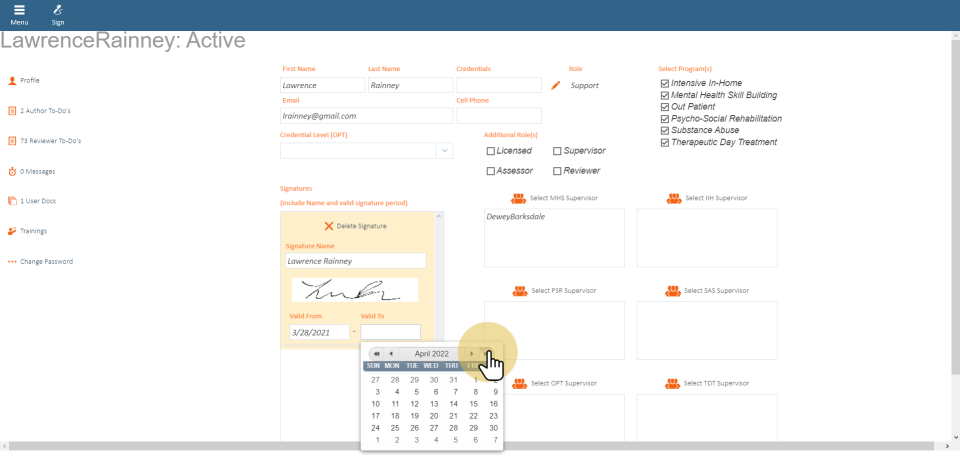
Task: Expand the Credential Level (OPT) dropdown
Action: (x=444, y=151)
